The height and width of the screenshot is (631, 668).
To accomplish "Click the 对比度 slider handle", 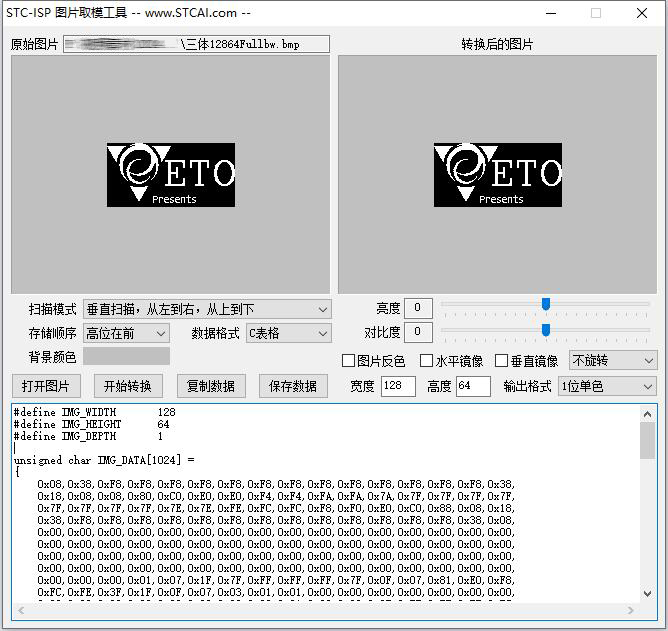I will tap(546, 329).
